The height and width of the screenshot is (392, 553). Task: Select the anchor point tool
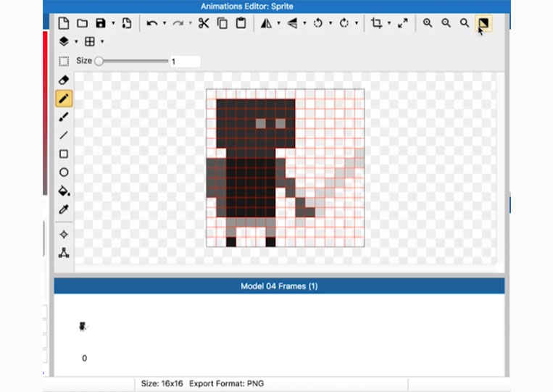coord(64,235)
